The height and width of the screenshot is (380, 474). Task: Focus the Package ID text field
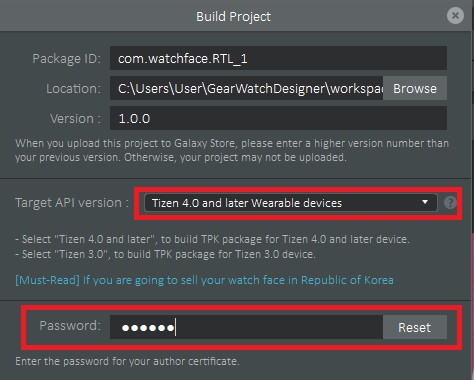coord(278,58)
